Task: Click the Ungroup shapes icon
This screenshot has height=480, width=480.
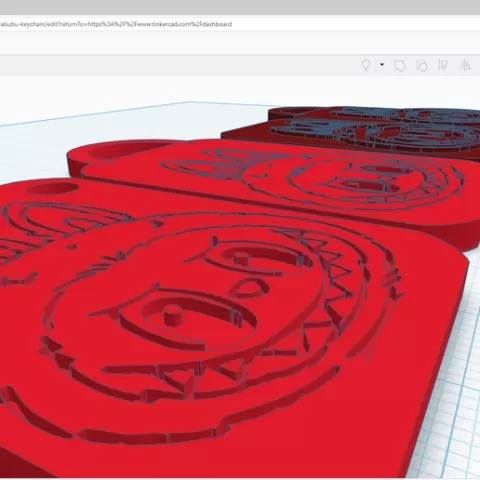Action: [422, 66]
